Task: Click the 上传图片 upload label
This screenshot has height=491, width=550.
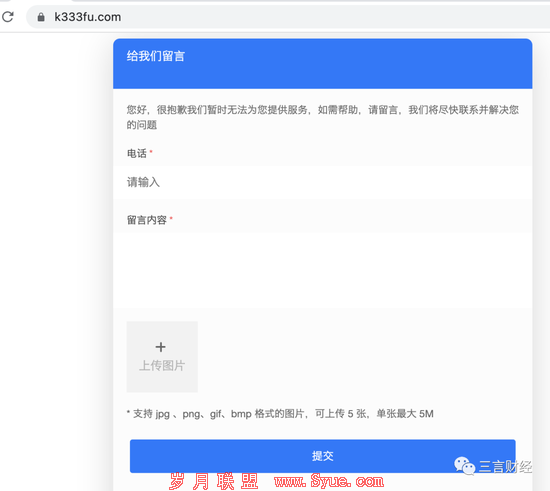Action: [162, 365]
